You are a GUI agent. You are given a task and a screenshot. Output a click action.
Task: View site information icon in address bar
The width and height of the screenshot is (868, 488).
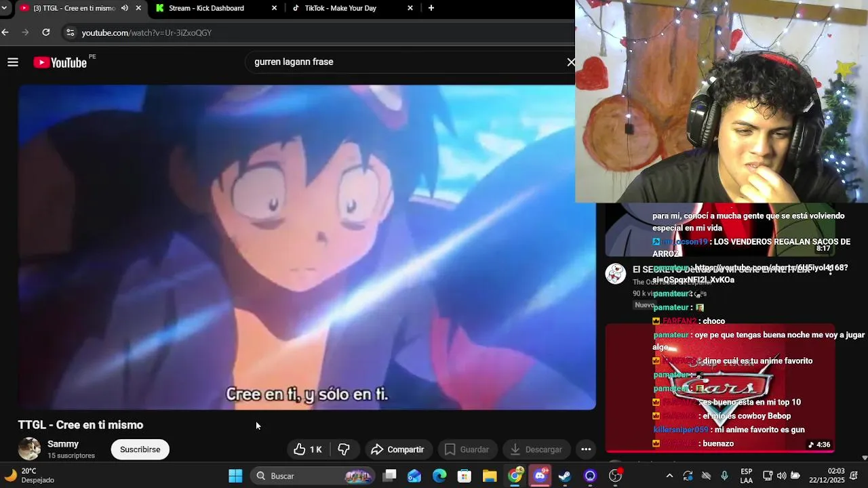(x=70, y=33)
